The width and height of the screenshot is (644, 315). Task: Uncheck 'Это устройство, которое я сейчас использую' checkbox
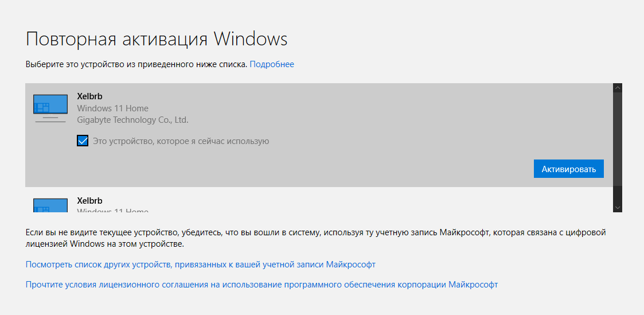tap(83, 141)
